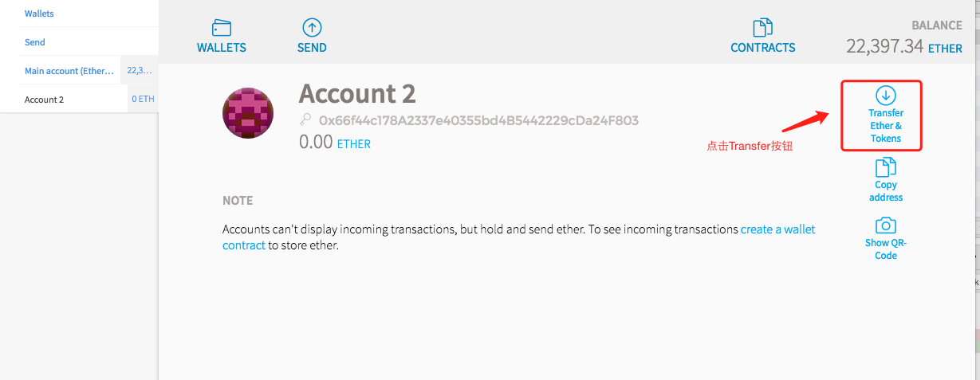The height and width of the screenshot is (380, 980).
Task: Click the Copy address icon
Action: coord(885,167)
